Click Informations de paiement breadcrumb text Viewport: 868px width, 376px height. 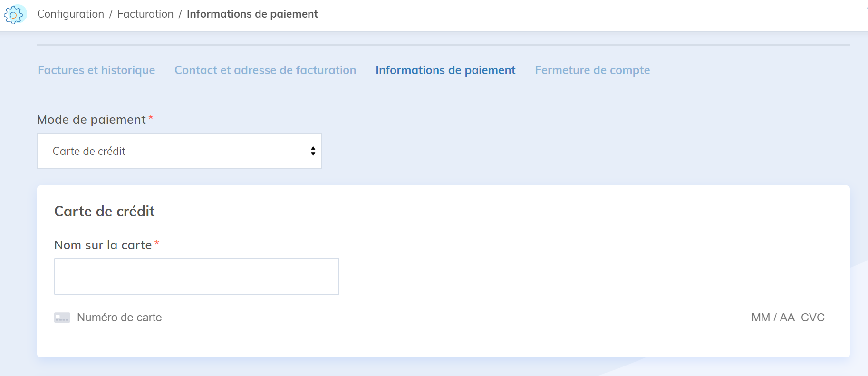(x=252, y=14)
